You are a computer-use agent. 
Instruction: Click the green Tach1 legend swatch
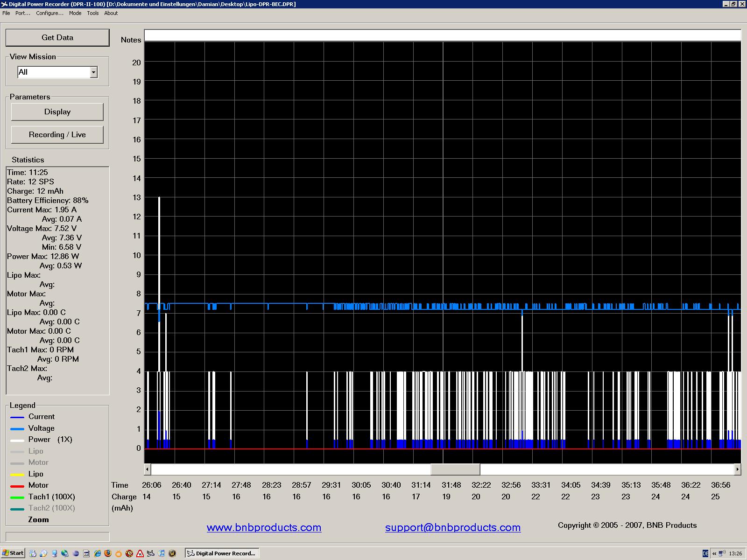pyautogui.click(x=17, y=497)
